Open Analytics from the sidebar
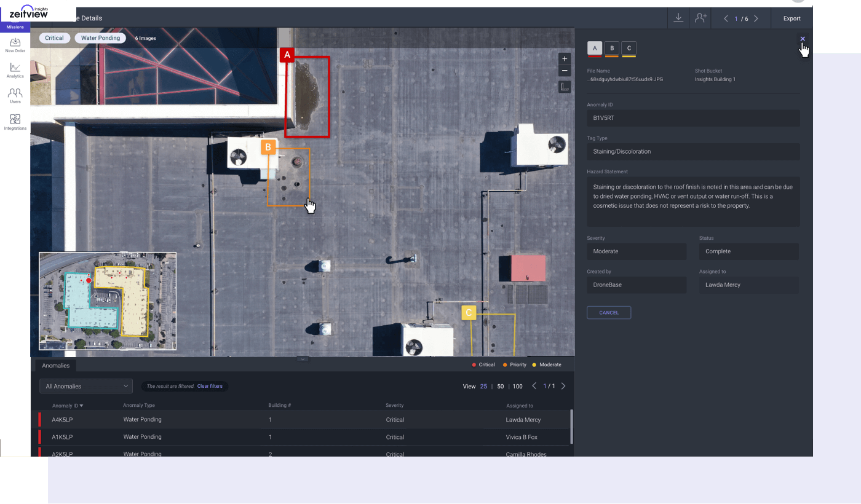861x504 pixels. click(x=15, y=71)
